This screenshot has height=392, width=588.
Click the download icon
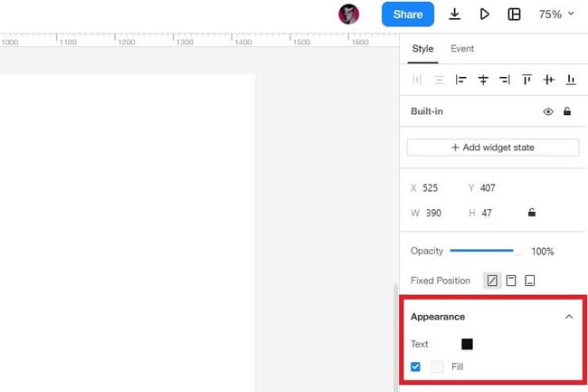tap(454, 14)
